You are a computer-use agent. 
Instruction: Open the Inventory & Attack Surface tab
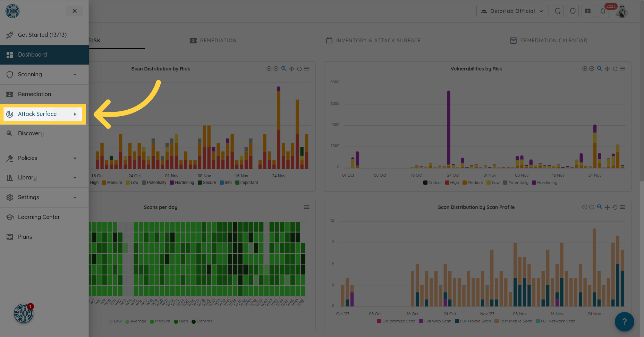pyautogui.click(x=373, y=41)
